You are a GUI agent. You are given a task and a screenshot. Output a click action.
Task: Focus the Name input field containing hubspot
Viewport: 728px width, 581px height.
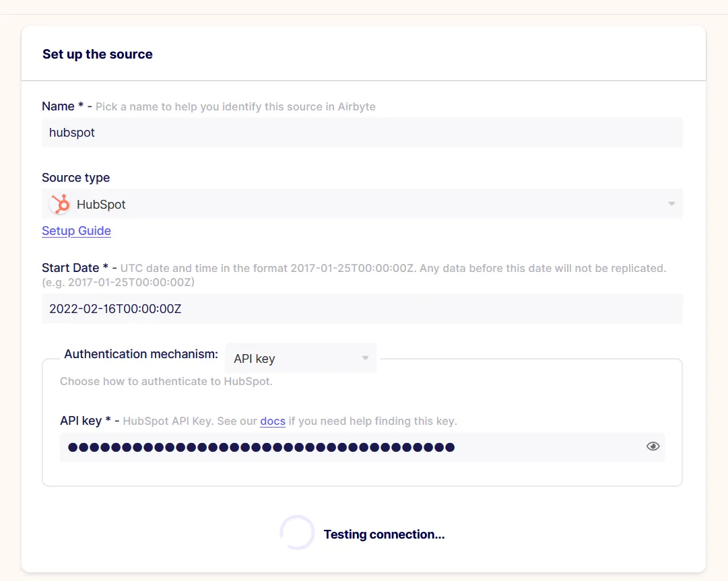[x=362, y=133]
